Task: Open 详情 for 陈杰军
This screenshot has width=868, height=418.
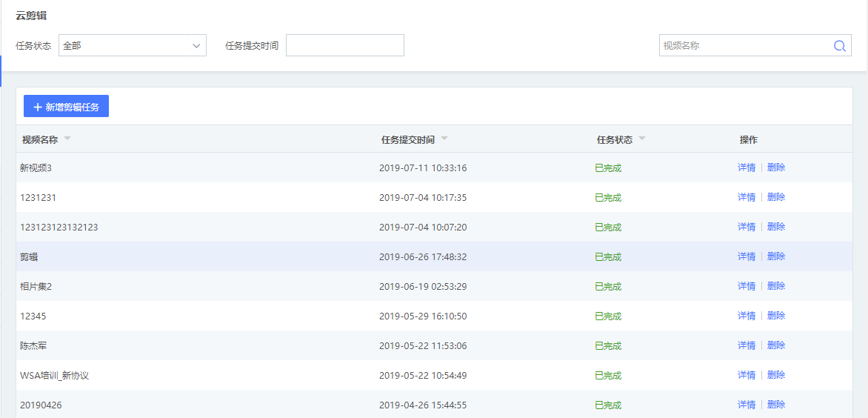Action: pyautogui.click(x=747, y=345)
